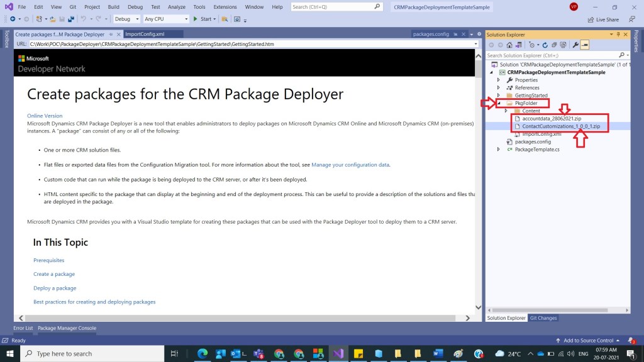
Task: Toggle pin on the Create packages tab
Action: point(111,35)
